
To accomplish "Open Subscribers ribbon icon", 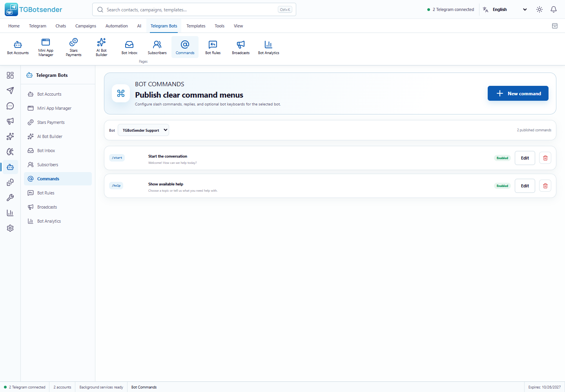I will [157, 47].
